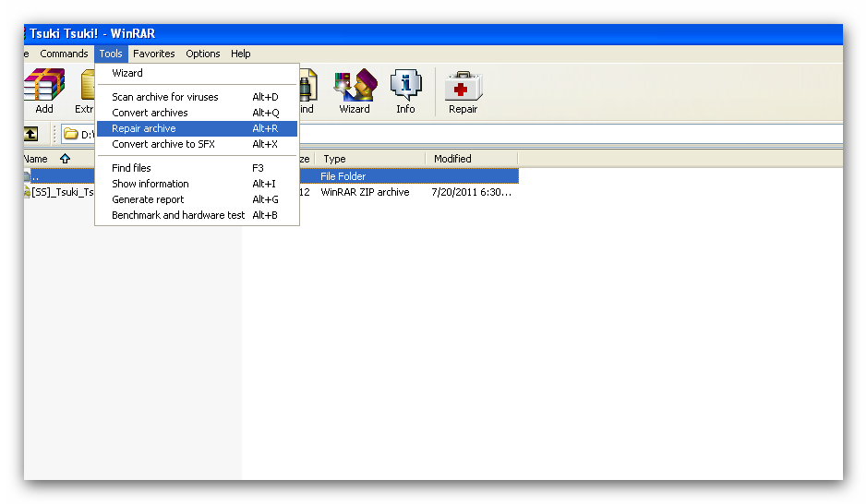Open the Favorites menu
This screenshot has width=867, height=504.
click(x=153, y=54)
